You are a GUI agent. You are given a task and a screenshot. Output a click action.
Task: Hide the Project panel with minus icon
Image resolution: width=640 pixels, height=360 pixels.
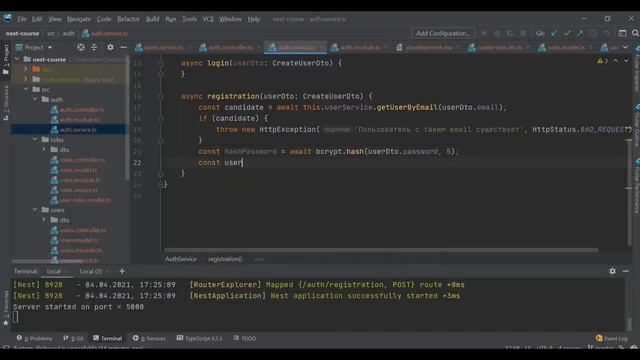click(123, 47)
